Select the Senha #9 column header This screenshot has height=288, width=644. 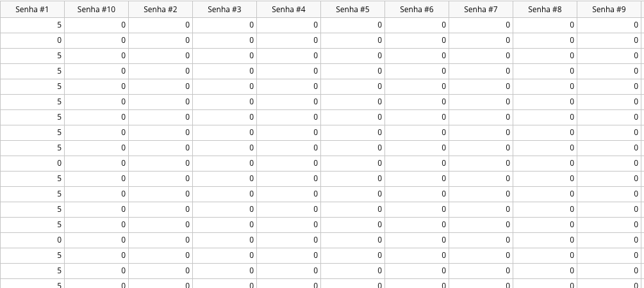pos(609,9)
